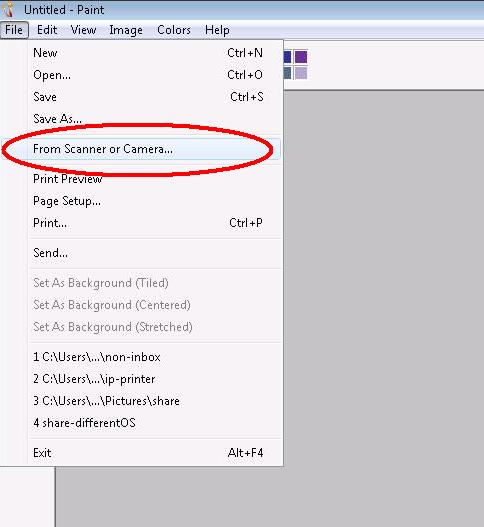The height and width of the screenshot is (527, 484).
Task: Open the View menu
Action: coord(83,30)
